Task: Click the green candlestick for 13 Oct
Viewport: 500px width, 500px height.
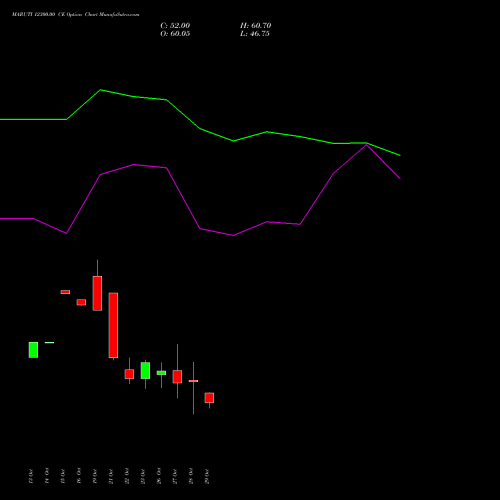Action: click(x=33, y=350)
